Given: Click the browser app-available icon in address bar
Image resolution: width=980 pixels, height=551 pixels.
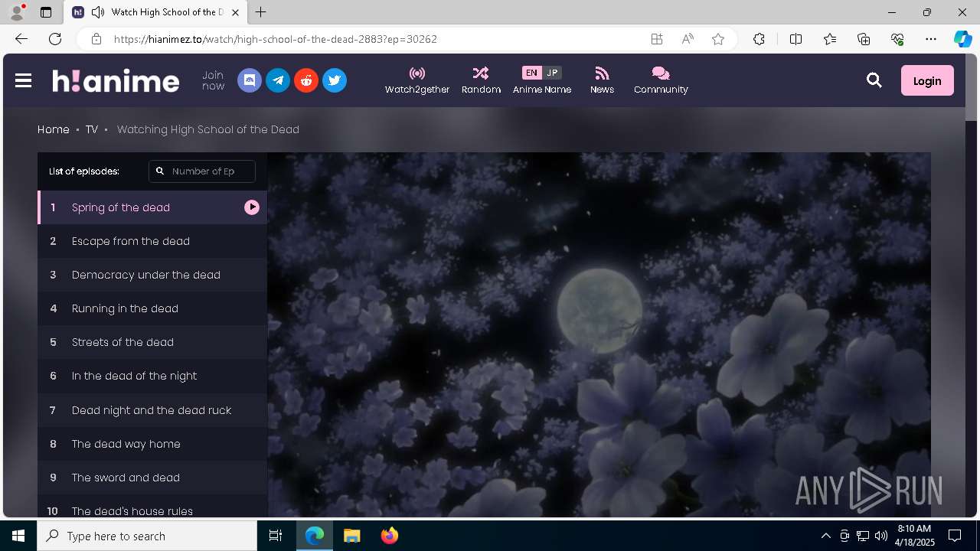Looking at the screenshot, I should tap(657, 39).
